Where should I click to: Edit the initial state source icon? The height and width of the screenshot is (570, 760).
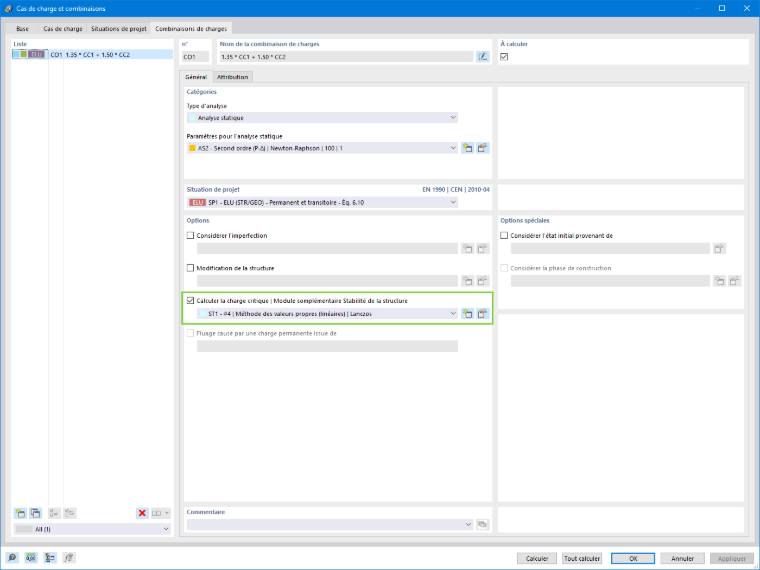[719, 249]
